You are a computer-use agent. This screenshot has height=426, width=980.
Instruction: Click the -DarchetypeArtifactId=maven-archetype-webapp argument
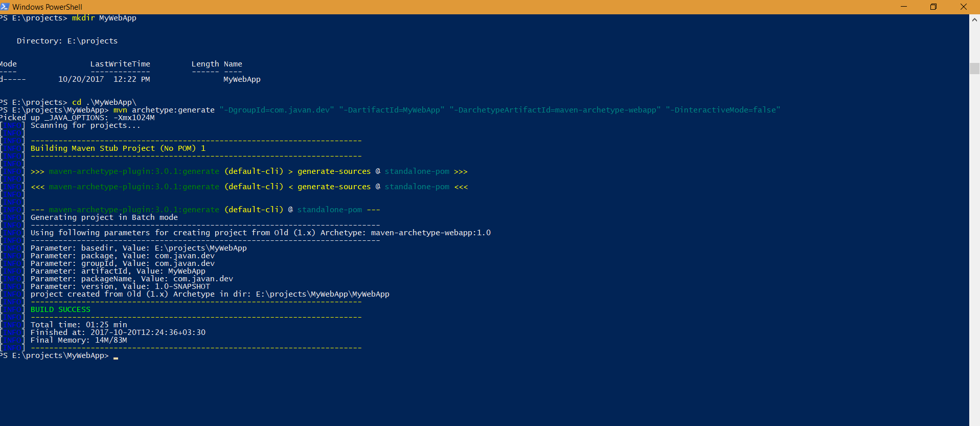pos(555,110)
